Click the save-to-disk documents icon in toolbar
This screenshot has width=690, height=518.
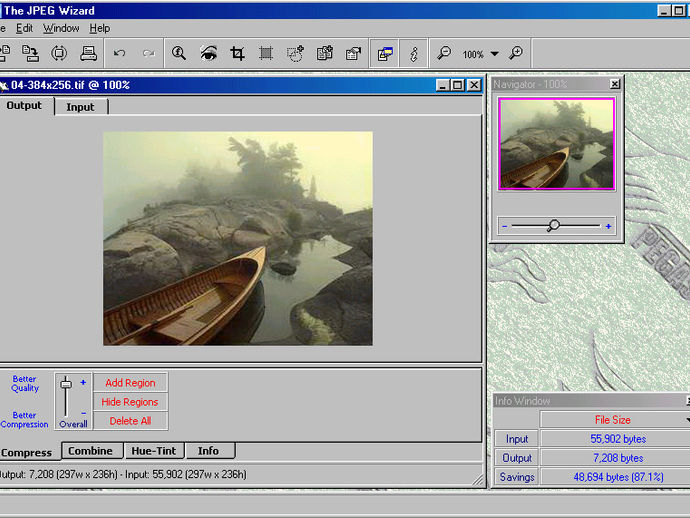(30, 53)
